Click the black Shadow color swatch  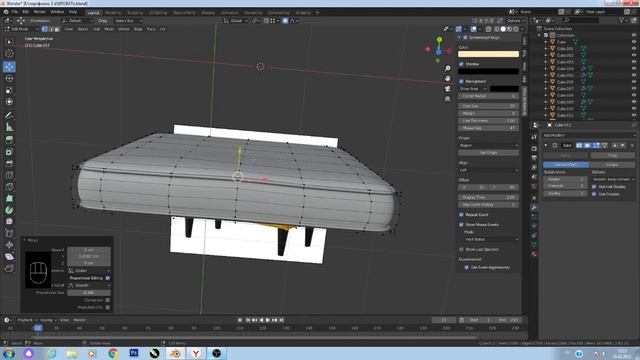[489, 71]
